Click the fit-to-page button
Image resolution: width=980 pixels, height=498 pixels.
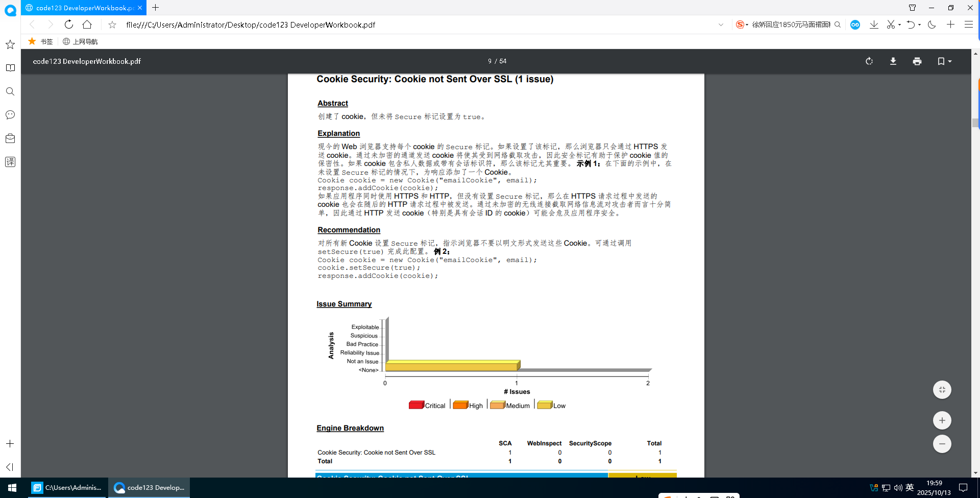click(942, 390)
